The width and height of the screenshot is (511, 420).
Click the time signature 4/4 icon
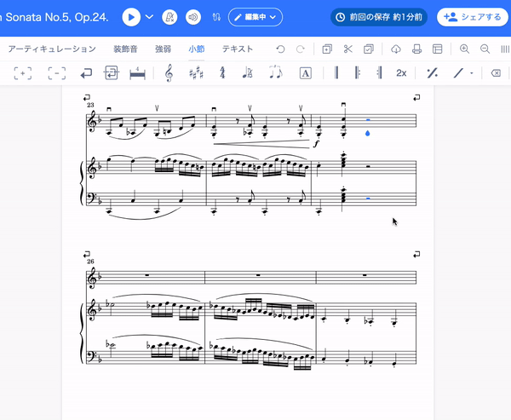tap(222, 73)
